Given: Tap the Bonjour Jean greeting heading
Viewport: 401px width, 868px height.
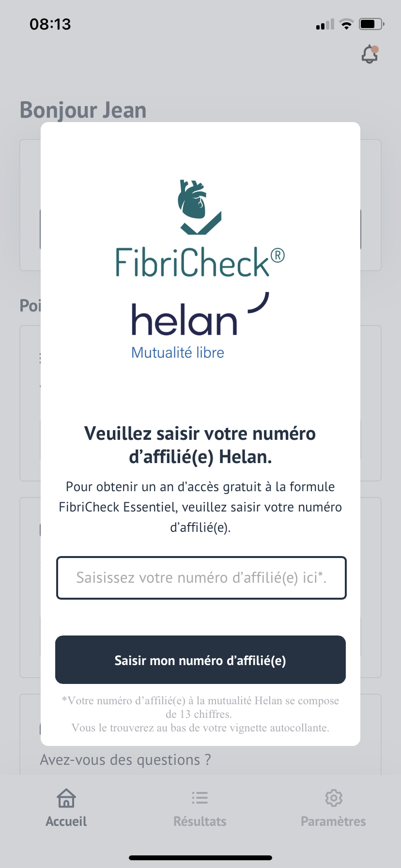Looking at the screenshot, I should click(x=83, y=110).
